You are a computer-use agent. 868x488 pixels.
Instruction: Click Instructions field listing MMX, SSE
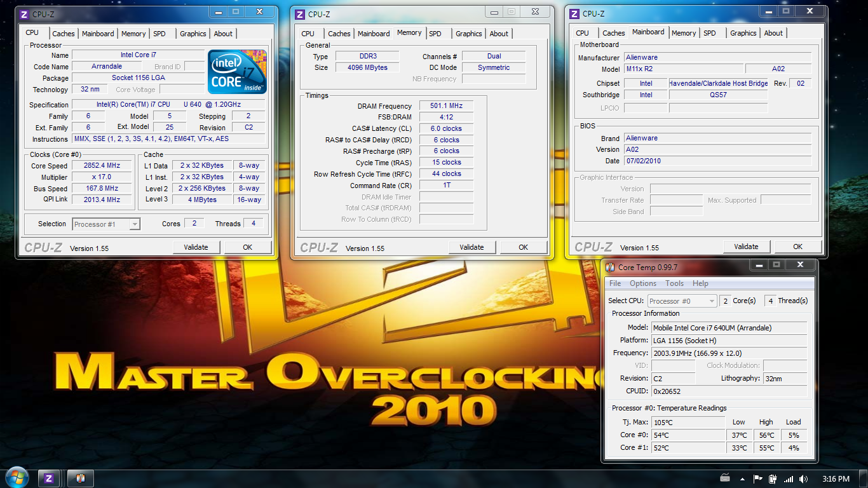coord(168,139)
